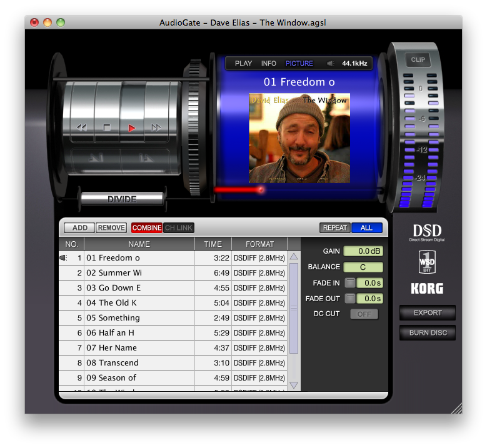The width and height of the screenshot is (487, 448).
Task: Click the window resize grip corner
Action: pos(457,409)
